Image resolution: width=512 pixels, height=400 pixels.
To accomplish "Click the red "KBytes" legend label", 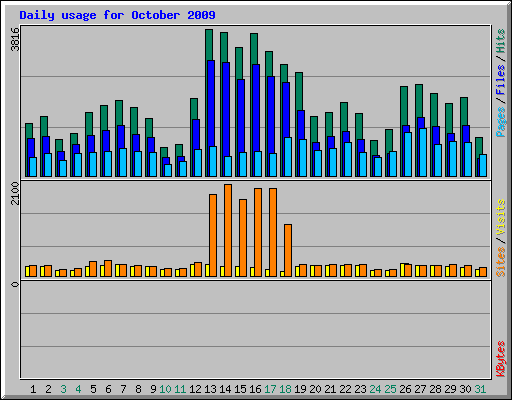I will tap(501, 359).
